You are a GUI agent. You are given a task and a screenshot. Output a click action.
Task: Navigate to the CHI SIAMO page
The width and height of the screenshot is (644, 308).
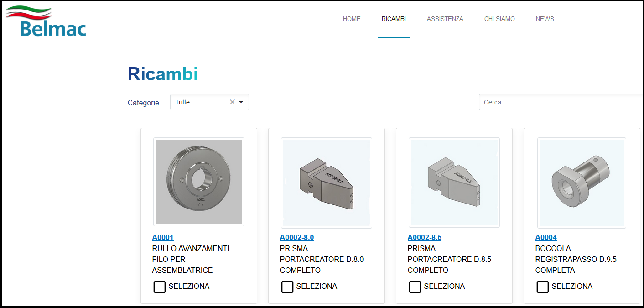tap(499, 19)
